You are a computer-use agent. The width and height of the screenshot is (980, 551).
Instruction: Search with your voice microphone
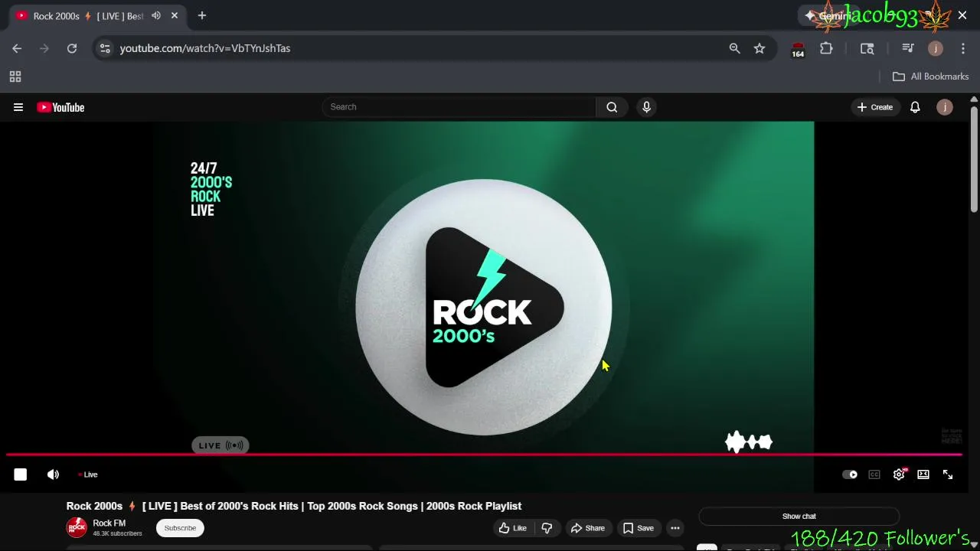click(x=646, y=107)
